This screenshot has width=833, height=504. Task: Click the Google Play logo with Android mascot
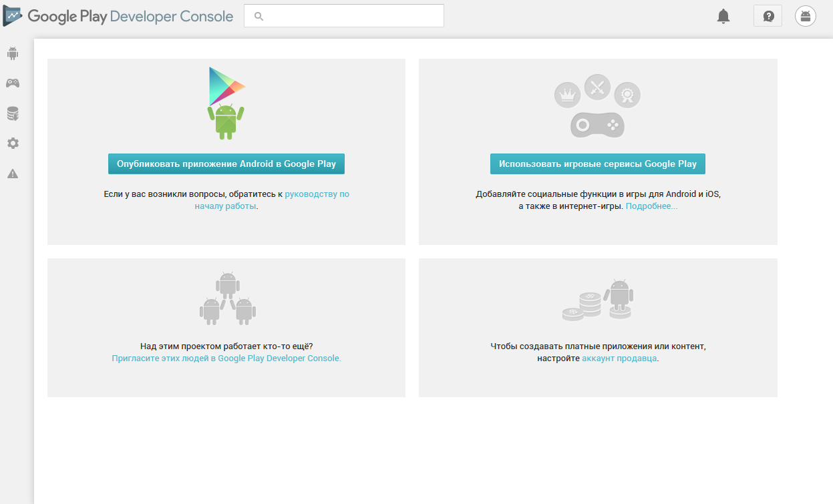[x=226, y=103]
